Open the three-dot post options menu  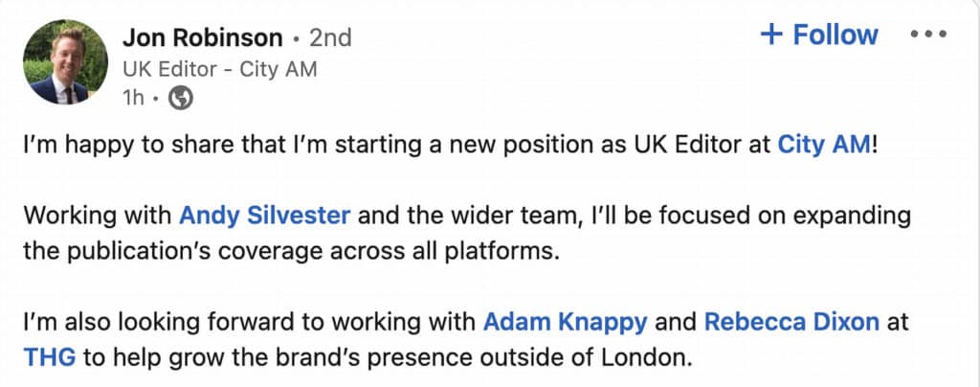(x=928, y=34)
